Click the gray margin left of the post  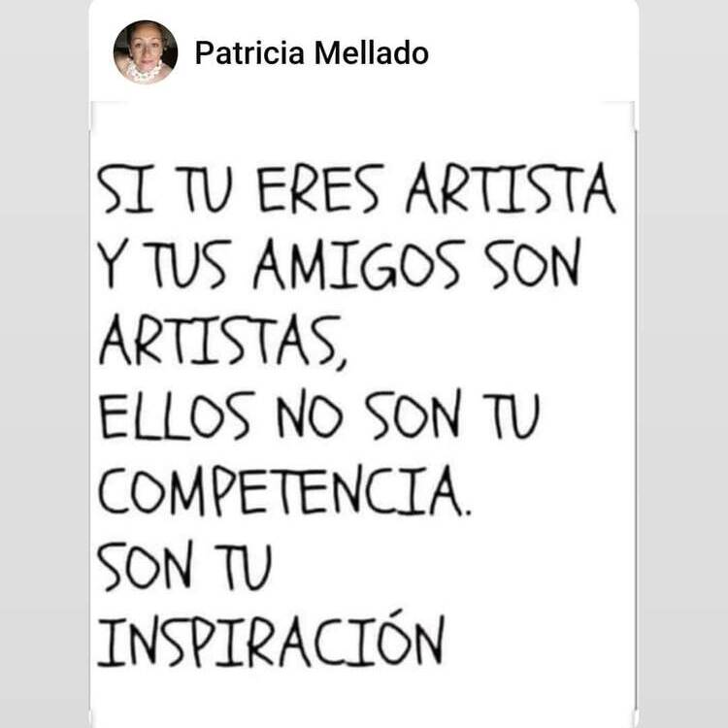coord(44,364)
